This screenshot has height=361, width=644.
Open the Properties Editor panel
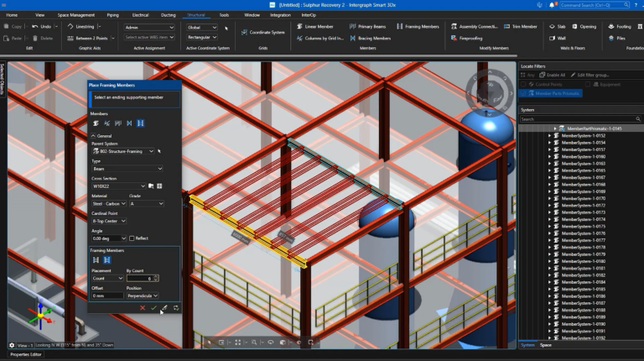pos(25,354)
